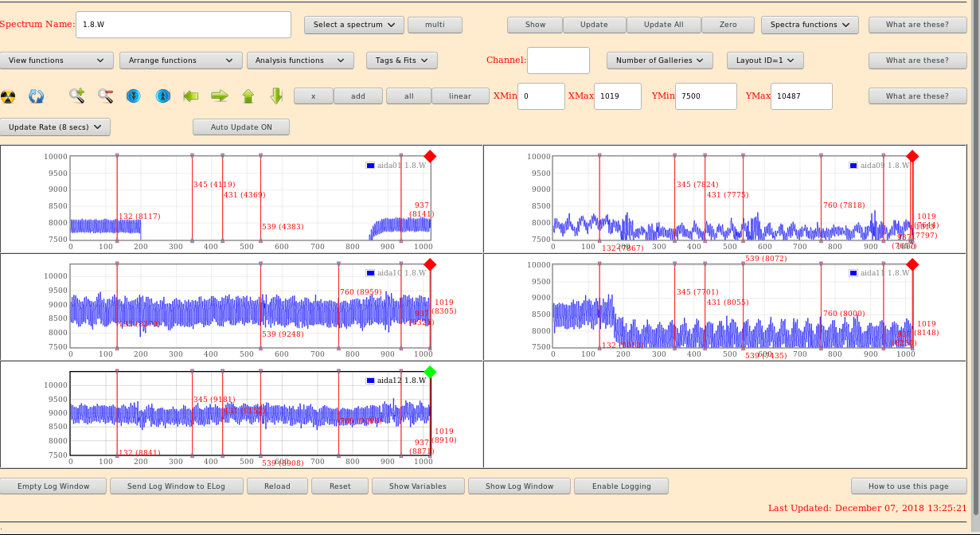This screenshot has width=980, height=535.
Task: Click Enable Logging button
Action: click(620, 486)
